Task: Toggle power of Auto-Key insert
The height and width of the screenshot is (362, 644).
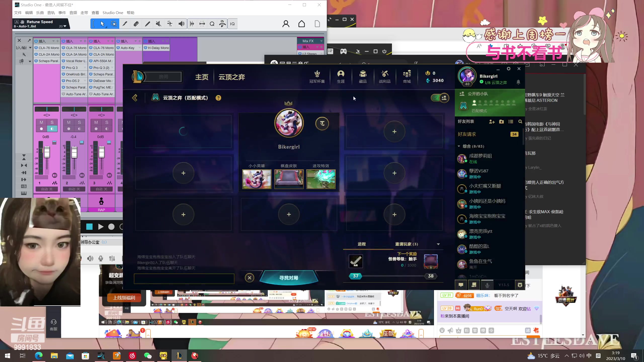Action: pyautogui.click(x=118, y=48)
